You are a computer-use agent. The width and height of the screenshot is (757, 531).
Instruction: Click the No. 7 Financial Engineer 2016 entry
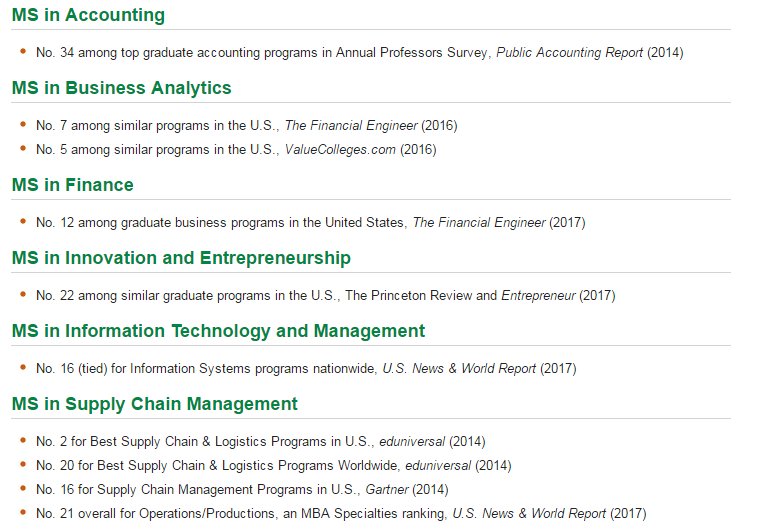(x=247, y=126)
